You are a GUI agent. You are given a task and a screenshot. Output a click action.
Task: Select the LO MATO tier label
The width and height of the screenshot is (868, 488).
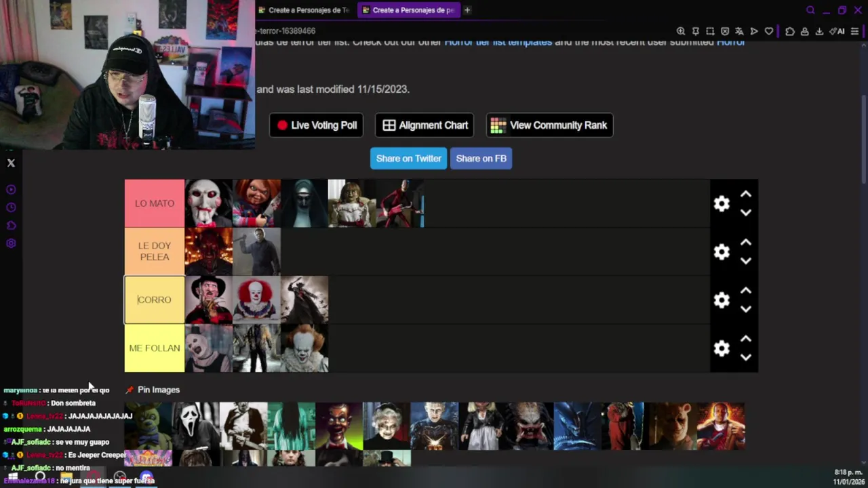[x=155, y=203]
